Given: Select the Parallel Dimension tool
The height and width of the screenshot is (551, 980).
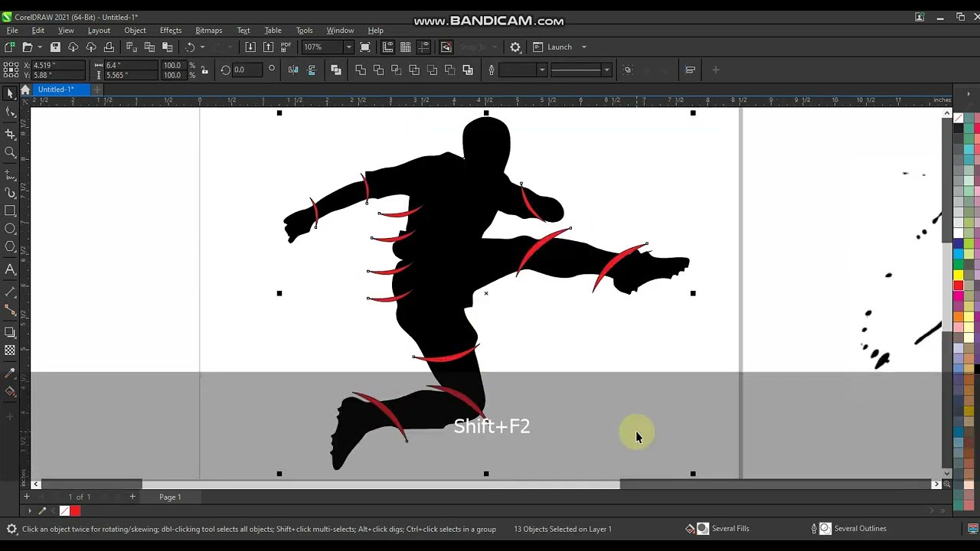Looking at the screenshot, I should pos(10,292).
